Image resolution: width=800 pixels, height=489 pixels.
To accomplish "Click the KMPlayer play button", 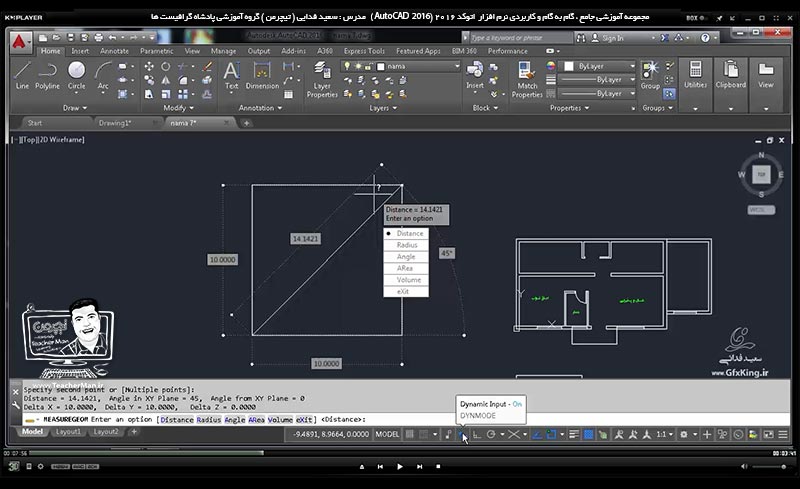I will click(x=399, y=467).
